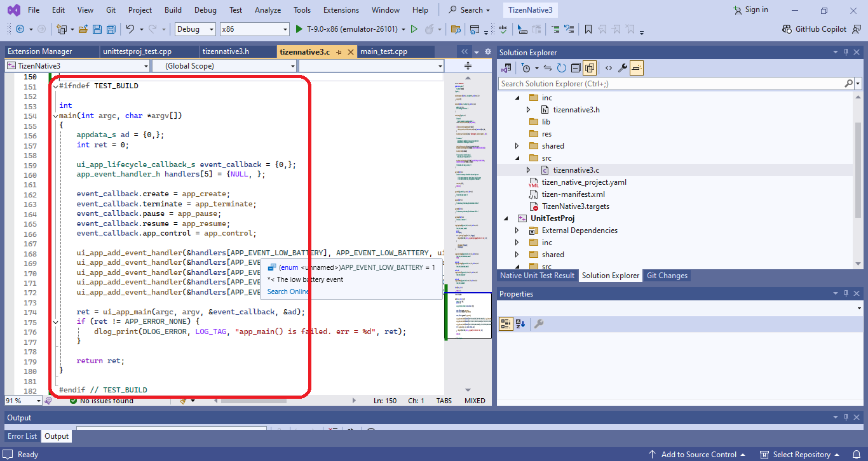
Task: Switch to the Git Changes tab
Action: [669, 276]
